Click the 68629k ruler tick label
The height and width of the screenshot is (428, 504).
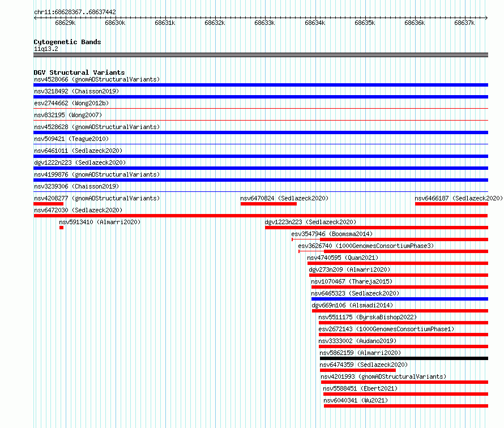[x=65, y=23]
